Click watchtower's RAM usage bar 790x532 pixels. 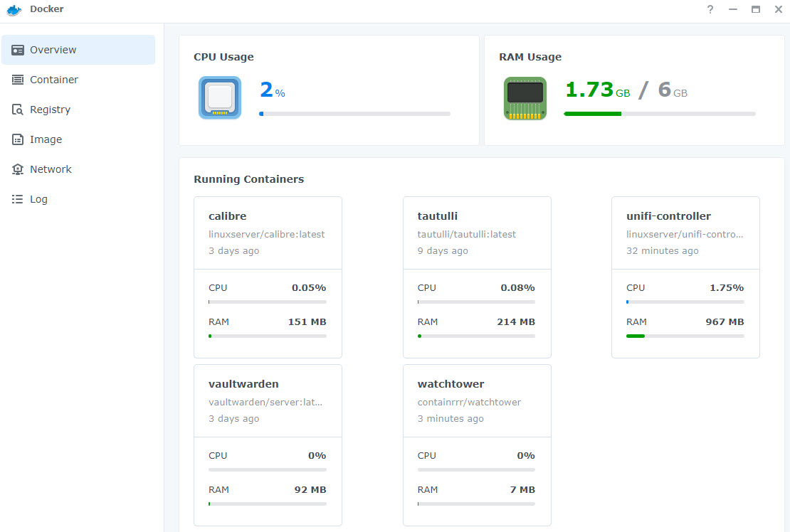(476, 504)
